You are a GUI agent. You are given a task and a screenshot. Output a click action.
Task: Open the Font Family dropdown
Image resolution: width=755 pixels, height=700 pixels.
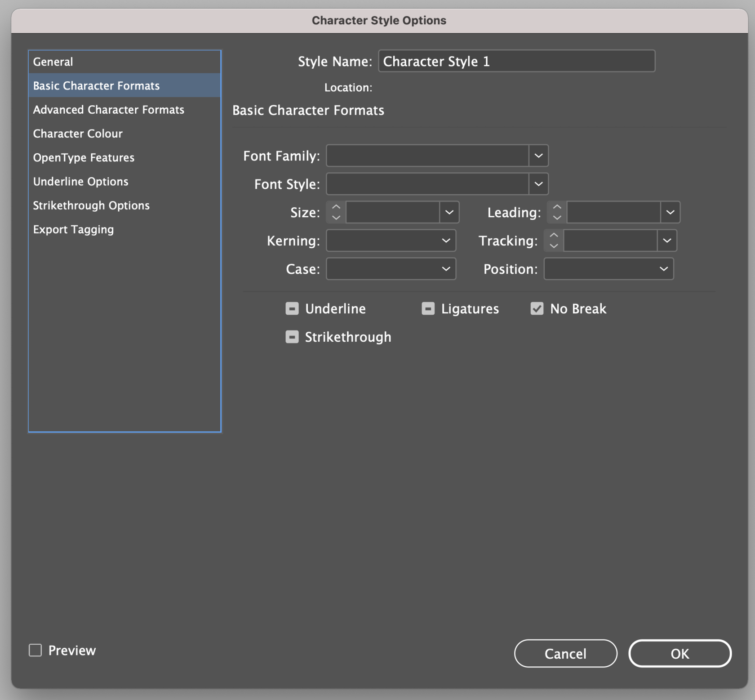click(x=538, y=156)
